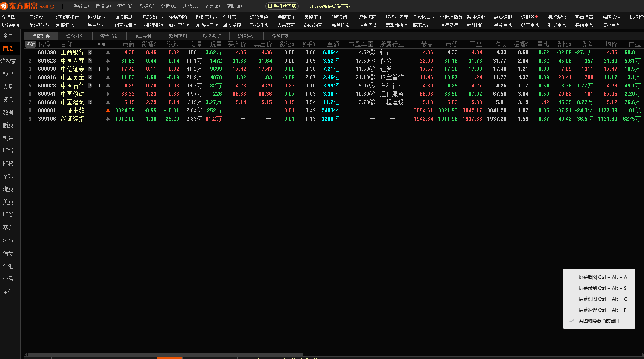The image size is (644, 359).
Task: Click the circled 2 icon next to 中国移动 PE 10.39
Action: pos(372,94)
